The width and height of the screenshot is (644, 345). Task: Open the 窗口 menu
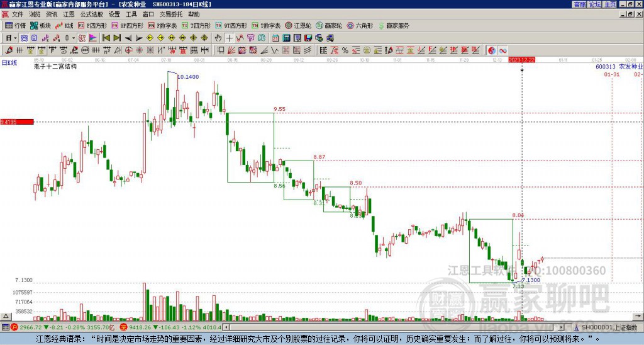coord(148,14)
